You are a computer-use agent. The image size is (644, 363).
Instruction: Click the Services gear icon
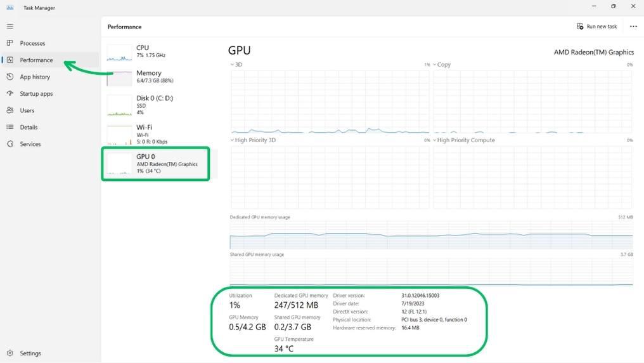coord(10,144)
